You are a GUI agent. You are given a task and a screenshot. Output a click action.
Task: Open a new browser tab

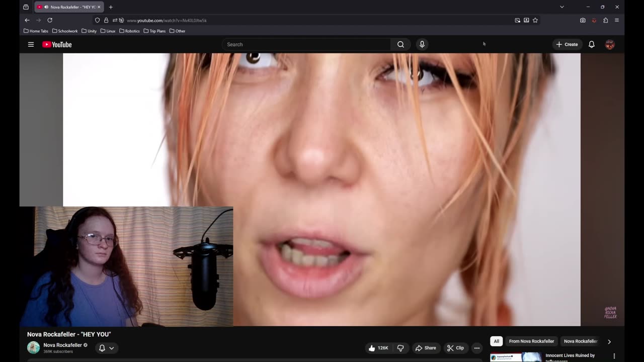click(111, 7)
